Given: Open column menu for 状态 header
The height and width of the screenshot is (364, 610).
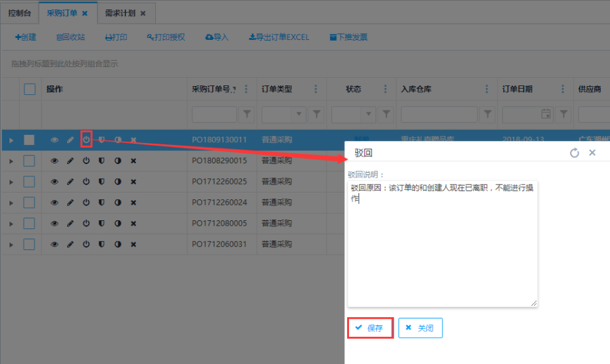Looking at the screenshot, I should tap(386, 89).
